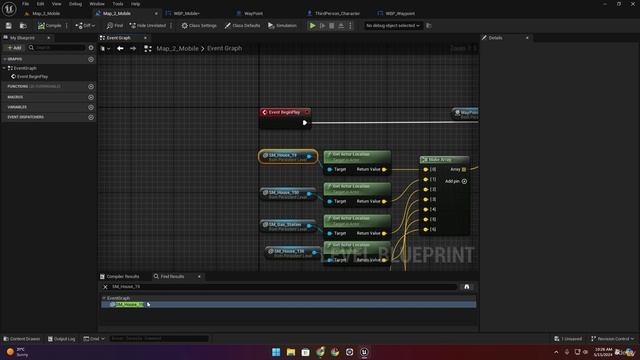Screen dimensions: 640x360
Task: Click the Stop play button
Action: point(331,26)
